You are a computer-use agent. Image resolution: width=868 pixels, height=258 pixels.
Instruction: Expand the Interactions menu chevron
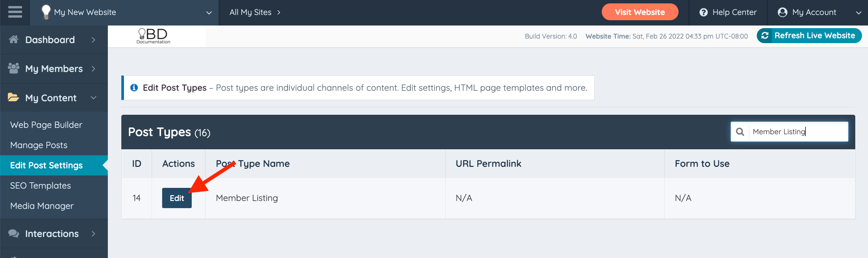94,234
